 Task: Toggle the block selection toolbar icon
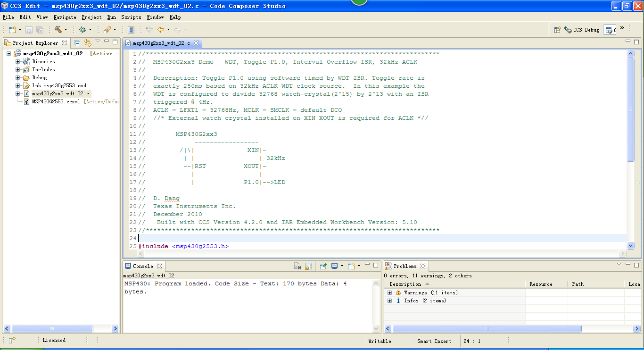click(x=131, y=30)
